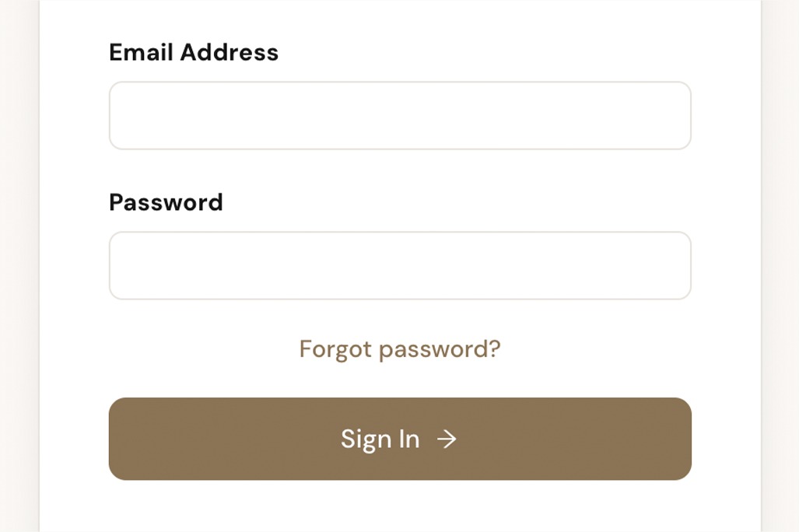Click the first empty input box

point(400,116)
